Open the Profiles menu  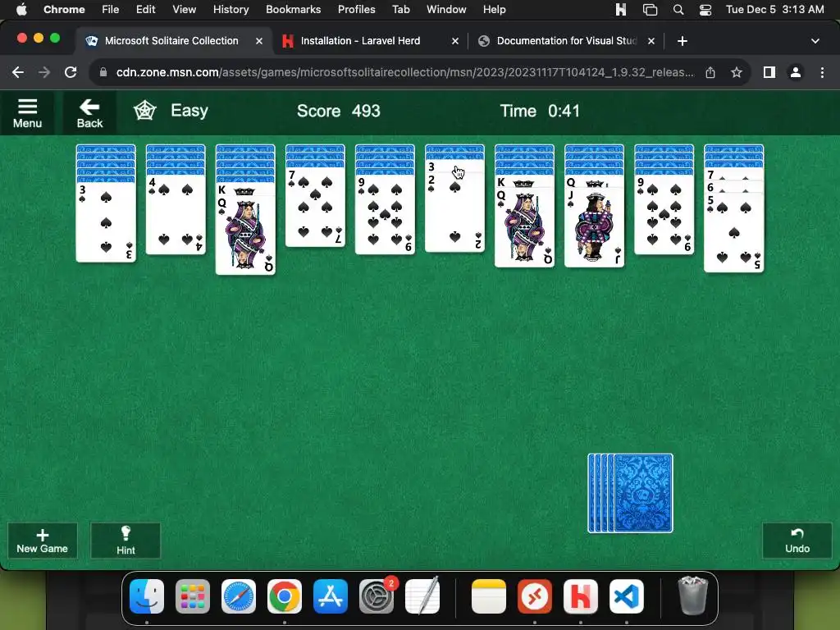pyautogui.click(x=356, y=9)
